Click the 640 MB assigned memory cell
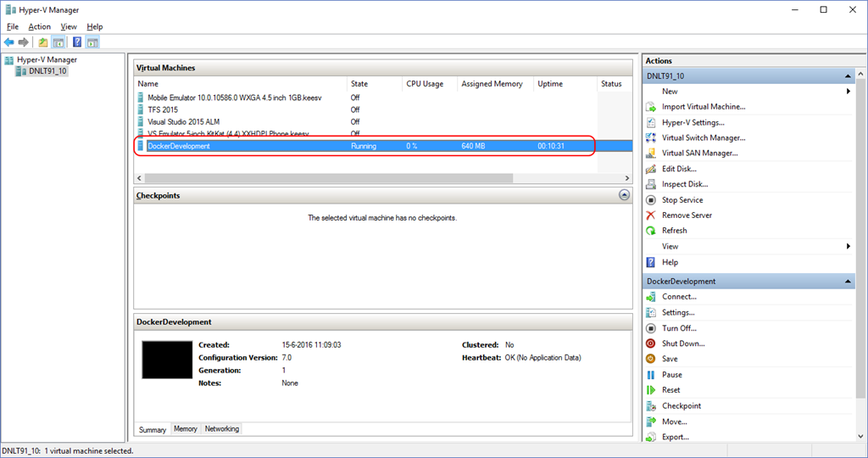This screenshot has height=458, width=868. (x=473, y=146)
